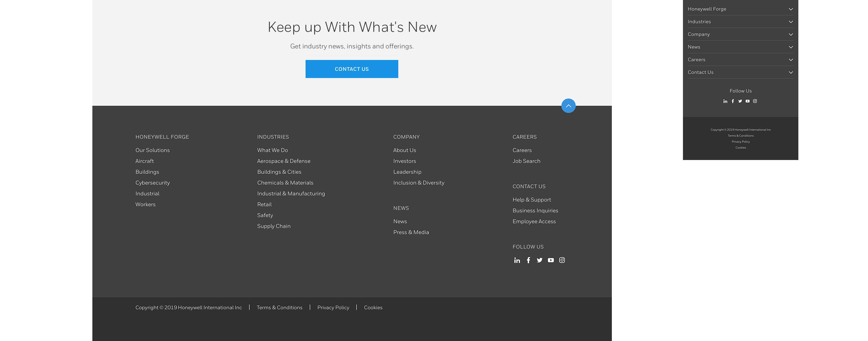Open Instagram icon under uppercase FOLLOW US
The height and width of the screenshot is (341, 868).
tap(562, 260)
